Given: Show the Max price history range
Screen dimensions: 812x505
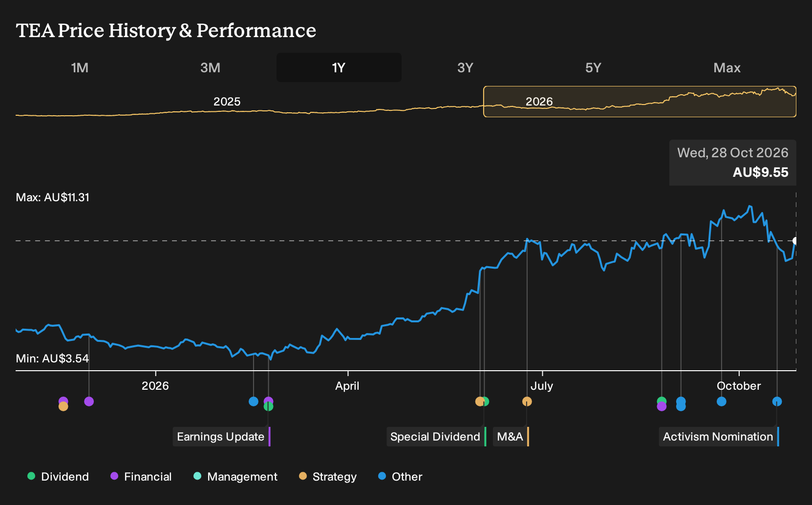Looking at the screenshot, I should (x=727, y=67).
